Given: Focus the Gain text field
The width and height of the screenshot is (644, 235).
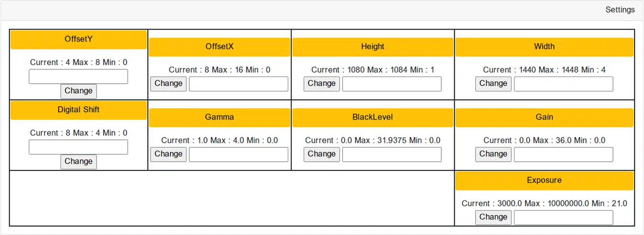Looking at the screenshot, I should tap(563, 154).
